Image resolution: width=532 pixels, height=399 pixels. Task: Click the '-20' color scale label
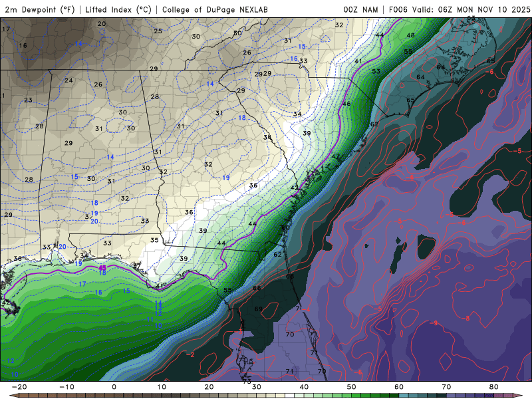tap(19, 387)
